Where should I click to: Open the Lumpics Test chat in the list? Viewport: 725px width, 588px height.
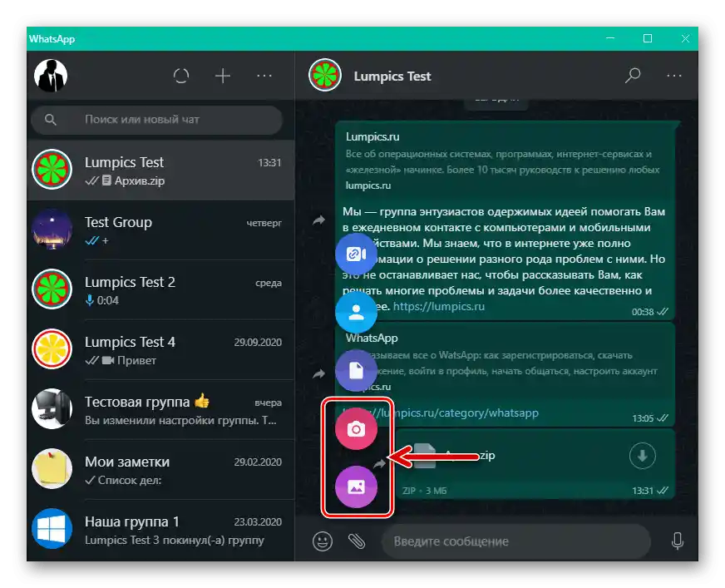coord(160,170)
